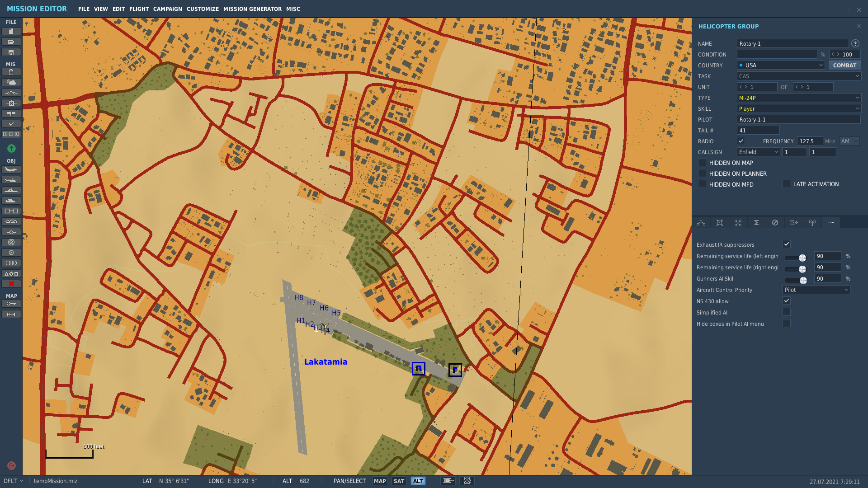Image resolution: width=868 pixels, height=488 pixels.
Task: Enable the Late Activation checkbox
Action: 786,184
